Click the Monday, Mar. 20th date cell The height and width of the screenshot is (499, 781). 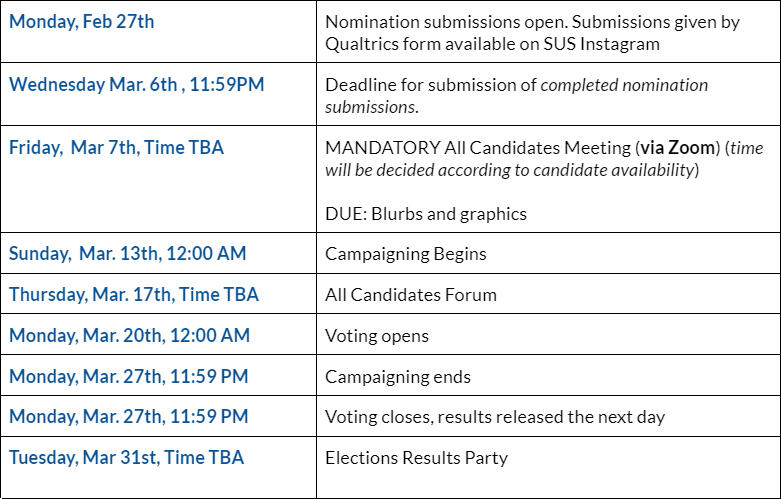point(129,336)
